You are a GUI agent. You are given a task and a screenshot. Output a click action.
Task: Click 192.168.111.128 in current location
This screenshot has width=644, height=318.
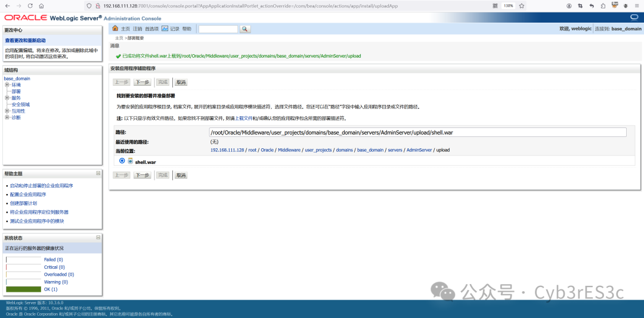coord(227,150)
